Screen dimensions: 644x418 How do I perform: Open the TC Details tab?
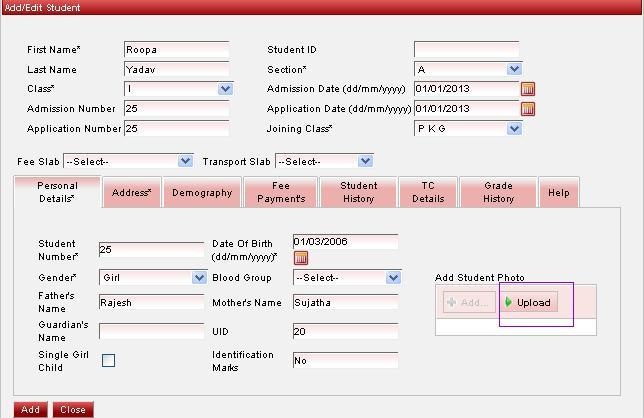[428, 193]
